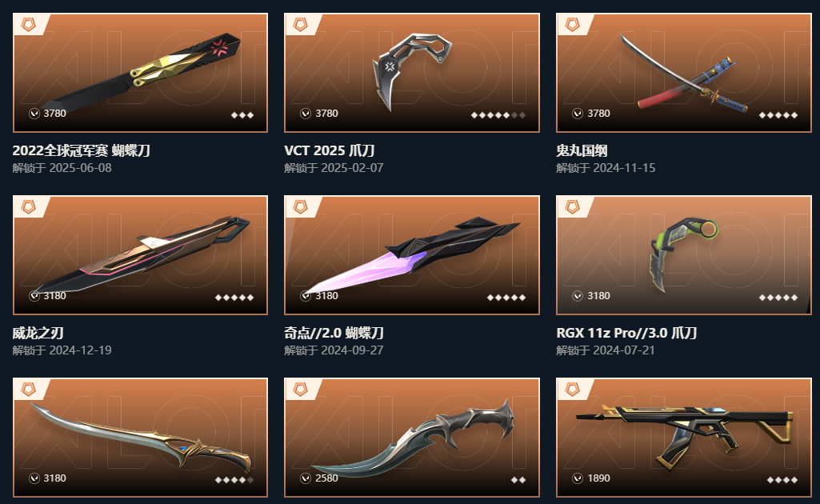Click the 威龙之刃 title text

coord(38,333)
